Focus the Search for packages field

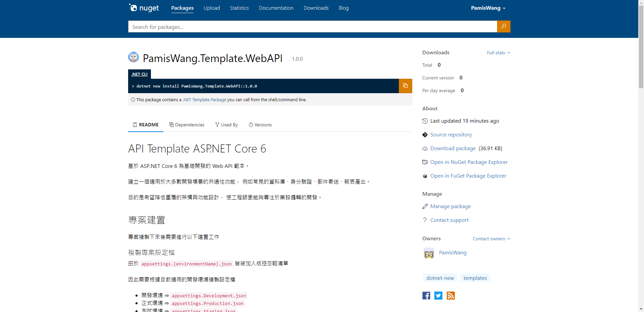pos(313,26)
